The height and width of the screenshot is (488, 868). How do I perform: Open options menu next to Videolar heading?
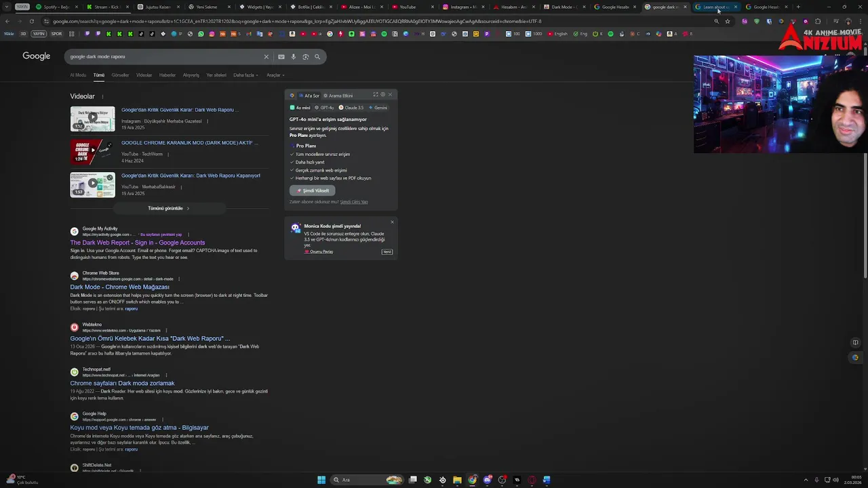[x=103, y=96]
